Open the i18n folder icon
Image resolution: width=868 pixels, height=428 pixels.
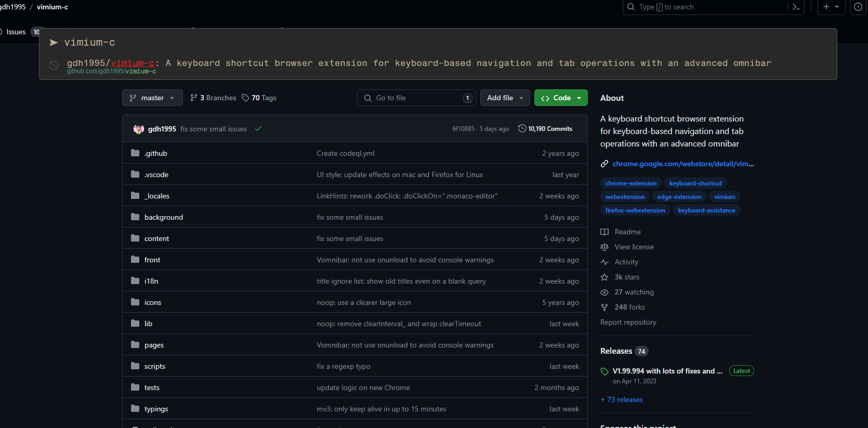point(135,280)
